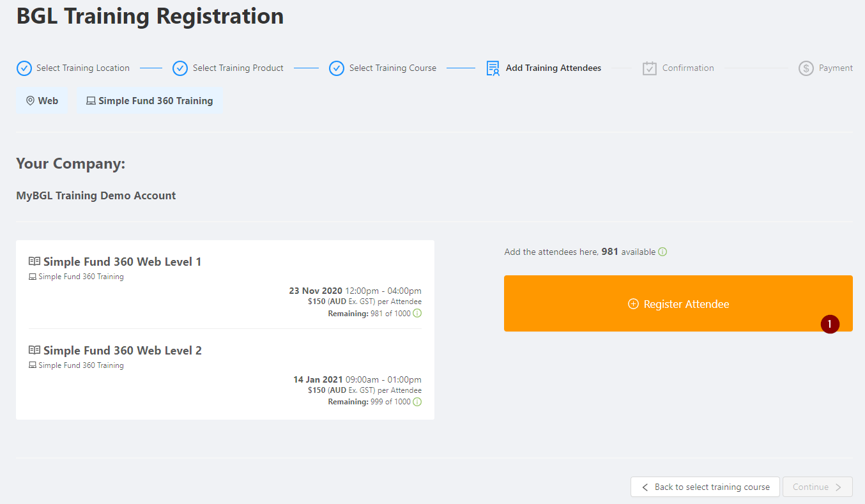Click the Continue button
The height and width of the screenshot is (504, 865).
pos(818,487)
